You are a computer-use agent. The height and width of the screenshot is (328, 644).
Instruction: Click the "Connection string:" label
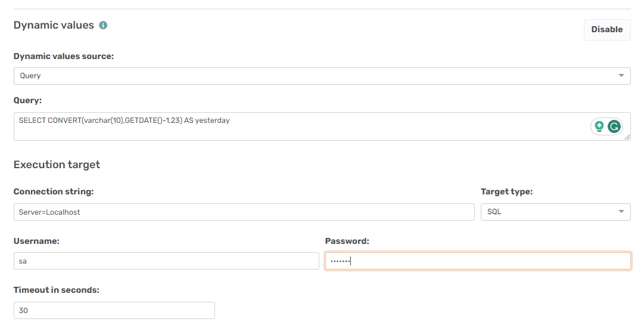[54, 191]
